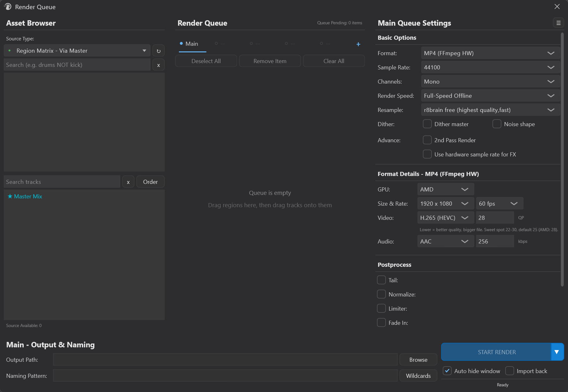Open the Main Queue Settings hamburger menu

(558, 23)
